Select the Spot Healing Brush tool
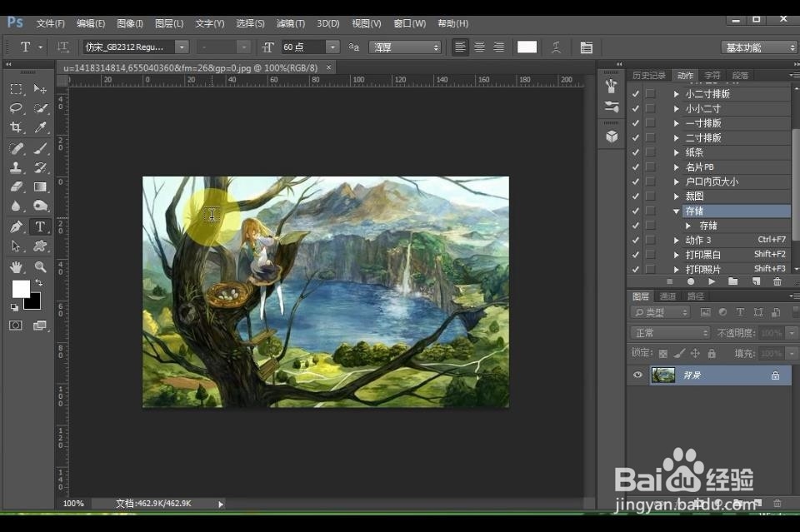Image resolution: width=800 pixels, height=532 pixels. pyautogui.click(x=16, y=148)
